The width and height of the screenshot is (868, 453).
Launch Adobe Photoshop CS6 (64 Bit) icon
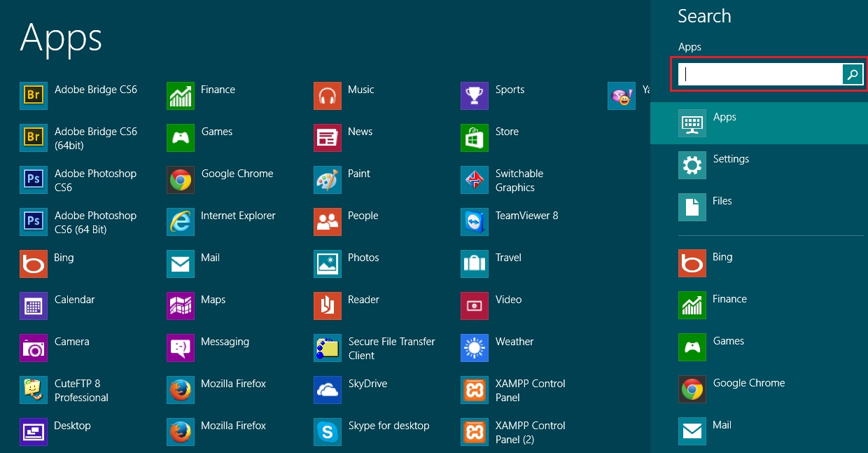coord(34,222)
